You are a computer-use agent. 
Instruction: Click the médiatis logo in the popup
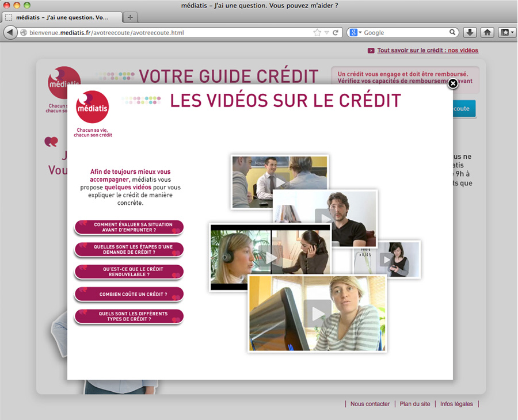click(x=93, y=108)
